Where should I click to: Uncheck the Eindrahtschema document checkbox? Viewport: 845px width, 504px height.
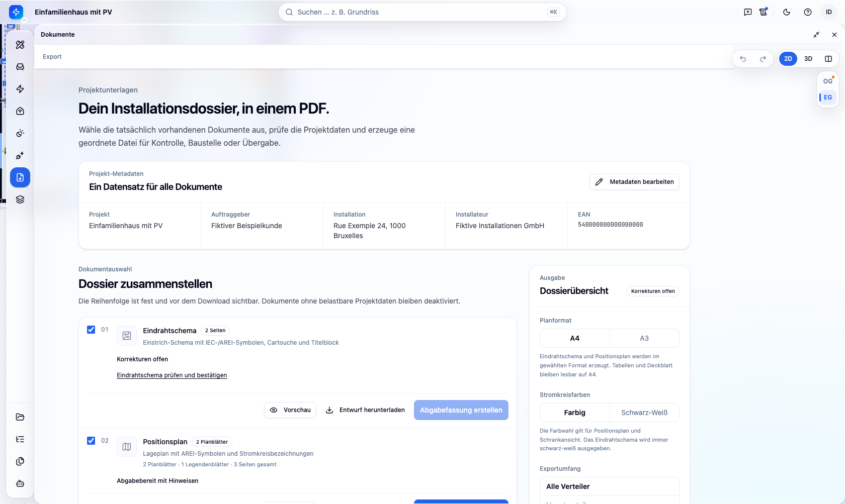(91, 330)
